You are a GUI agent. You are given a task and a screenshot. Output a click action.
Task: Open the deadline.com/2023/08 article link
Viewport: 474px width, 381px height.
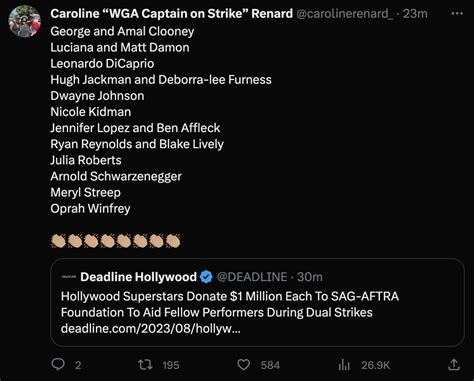(x=150, y=329)
